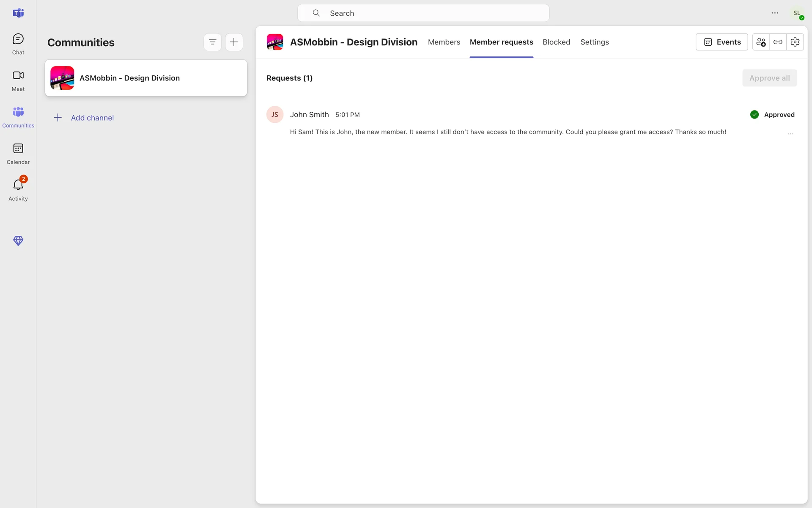
Task: Open Activity notifications bell
Action: tap(18, 190)
